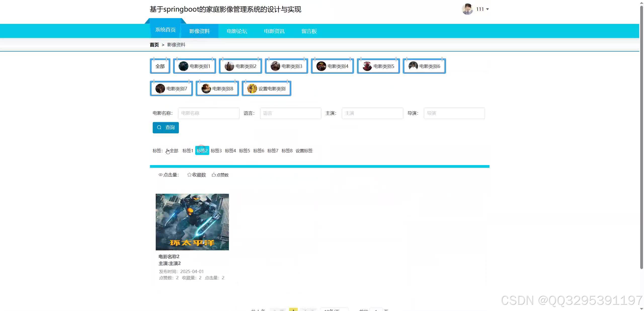This screenshot has height=311, width=644.
Task: Change page size via the 10条/页 dropdown
Action: point(334,310)
